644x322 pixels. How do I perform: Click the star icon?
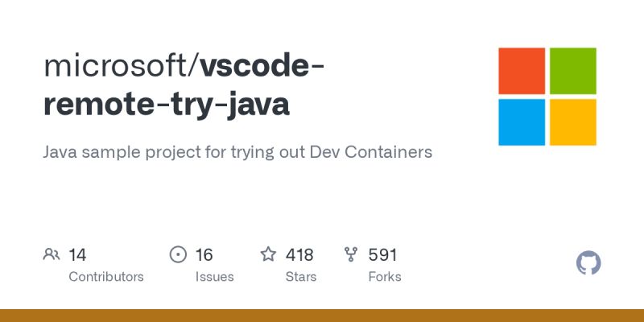[x=268, y=254]
